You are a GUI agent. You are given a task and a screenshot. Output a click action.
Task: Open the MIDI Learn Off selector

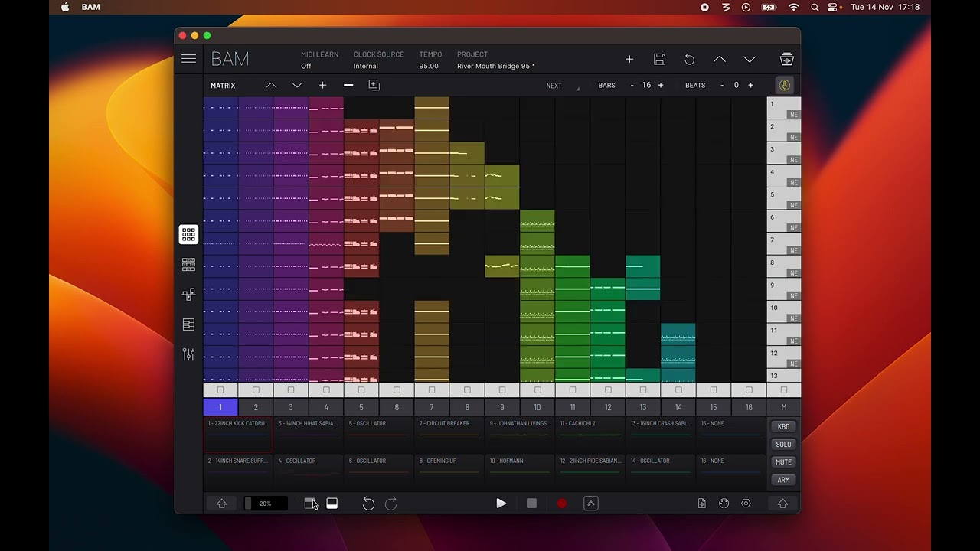click(319, 60)
